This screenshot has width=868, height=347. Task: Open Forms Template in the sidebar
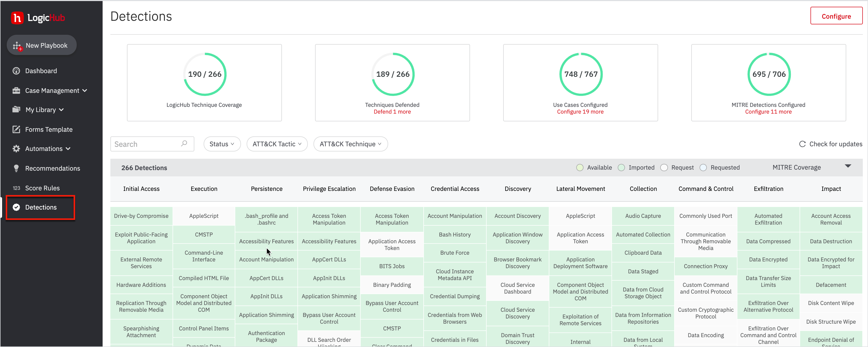[49, 129]
